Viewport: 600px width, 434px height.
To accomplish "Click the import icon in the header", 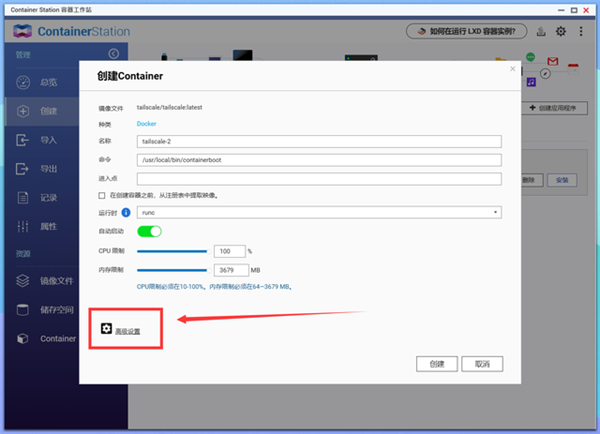I will pyautogui.click(x=541, y=31).
